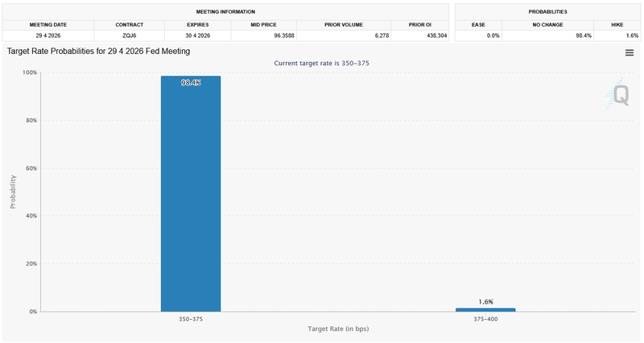The height and width of the screenshot is (343, 644).
Task: Open the chart hamburger menu
Action: (x=629, y=52)
